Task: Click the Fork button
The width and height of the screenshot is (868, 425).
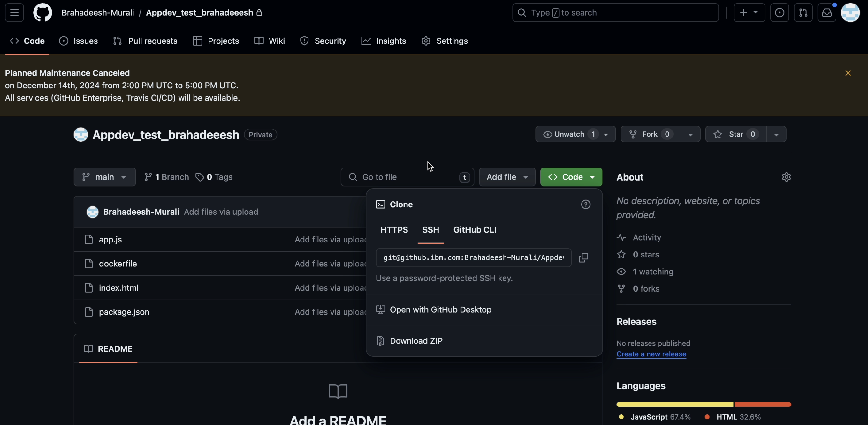Action: (650, 134)
